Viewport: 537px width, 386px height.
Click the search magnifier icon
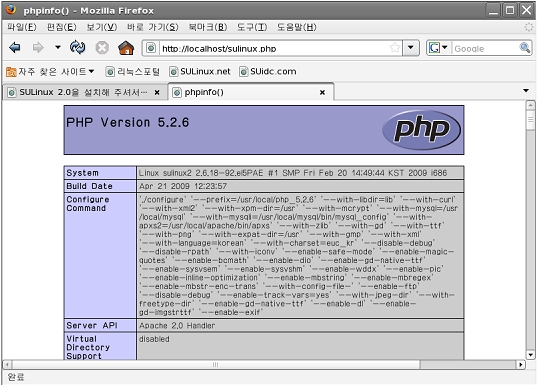525,48
